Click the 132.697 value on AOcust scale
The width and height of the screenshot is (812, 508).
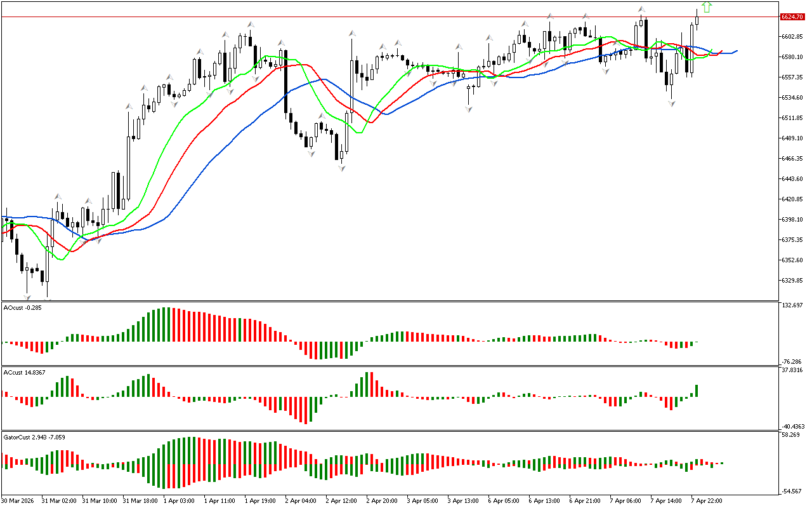tap(792, 306)
